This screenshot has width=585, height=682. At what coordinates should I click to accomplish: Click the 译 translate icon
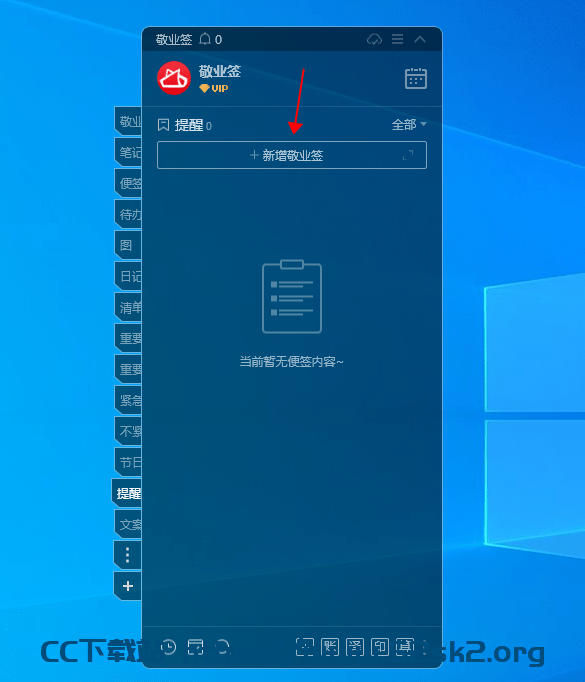click(355, 647)
